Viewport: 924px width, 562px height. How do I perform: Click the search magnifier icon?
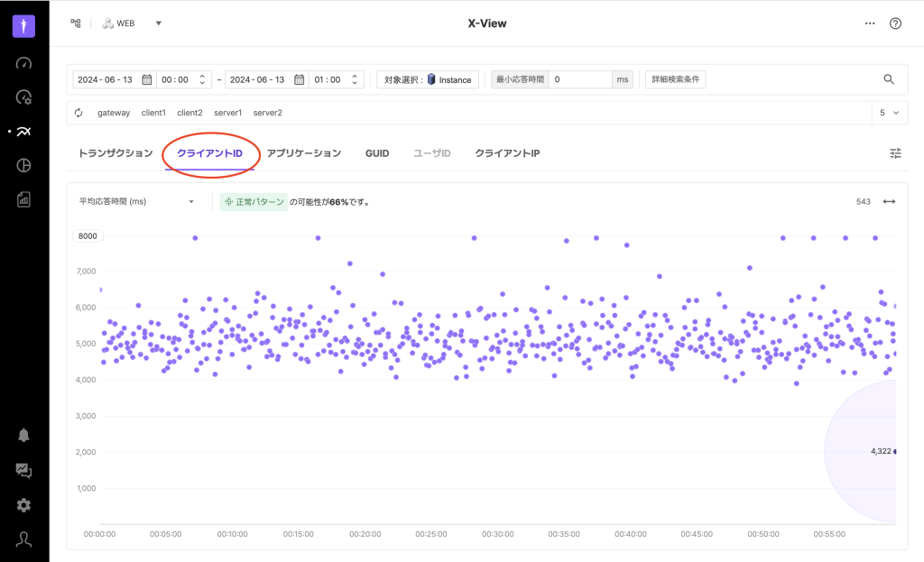pyautogui.click(x=889, y=79)
